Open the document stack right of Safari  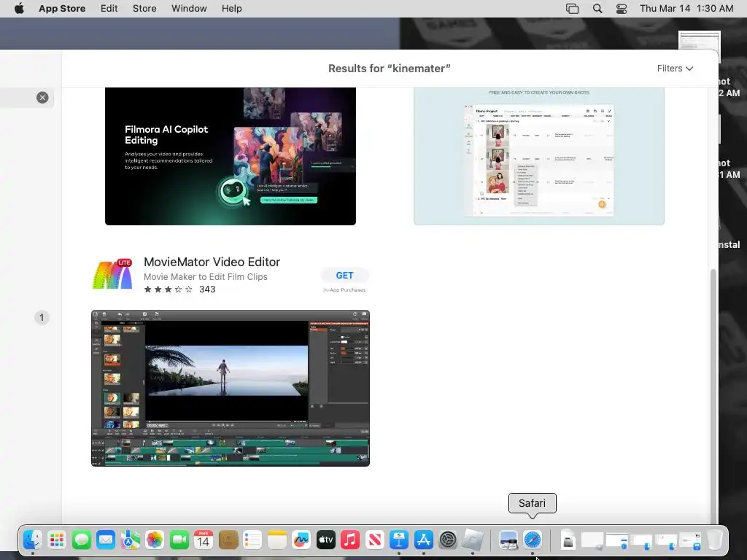568,540
